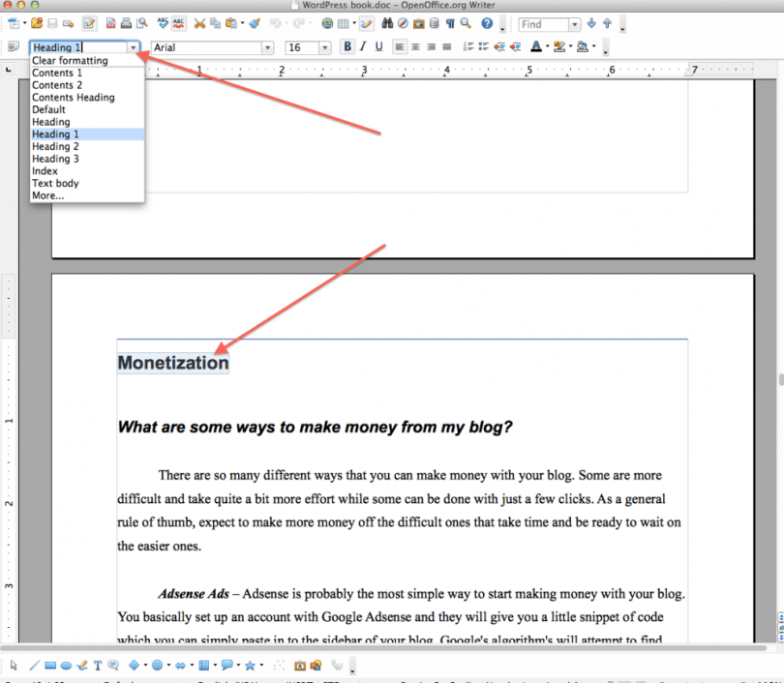Open Symbol Shapes smiley dropdown arrow
The image size is (784, 683).
coord(168,665)
